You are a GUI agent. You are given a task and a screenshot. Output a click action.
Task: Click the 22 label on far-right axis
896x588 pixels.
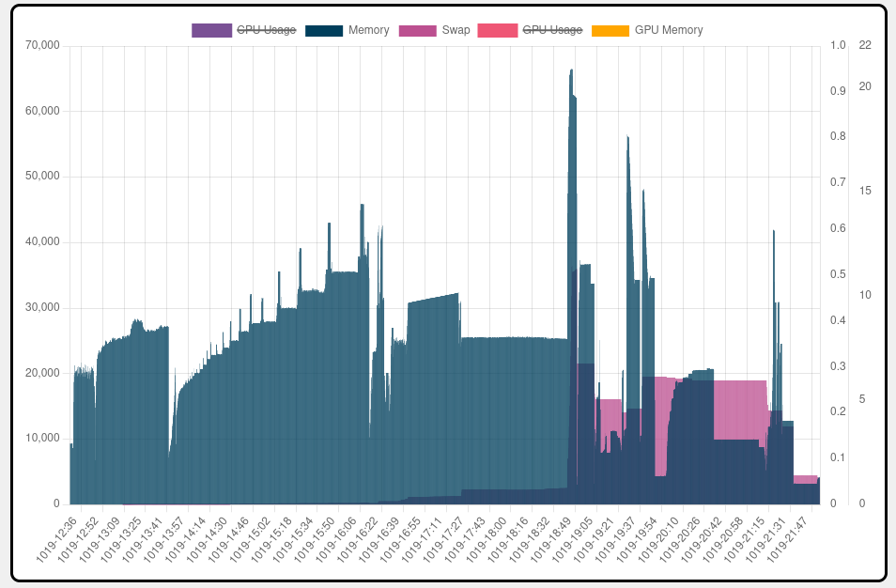[x=865, y=45]
